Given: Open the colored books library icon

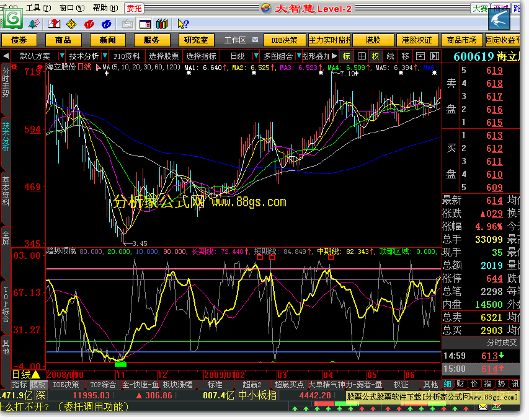Looking at the screenshot, I should pos(162,24).
